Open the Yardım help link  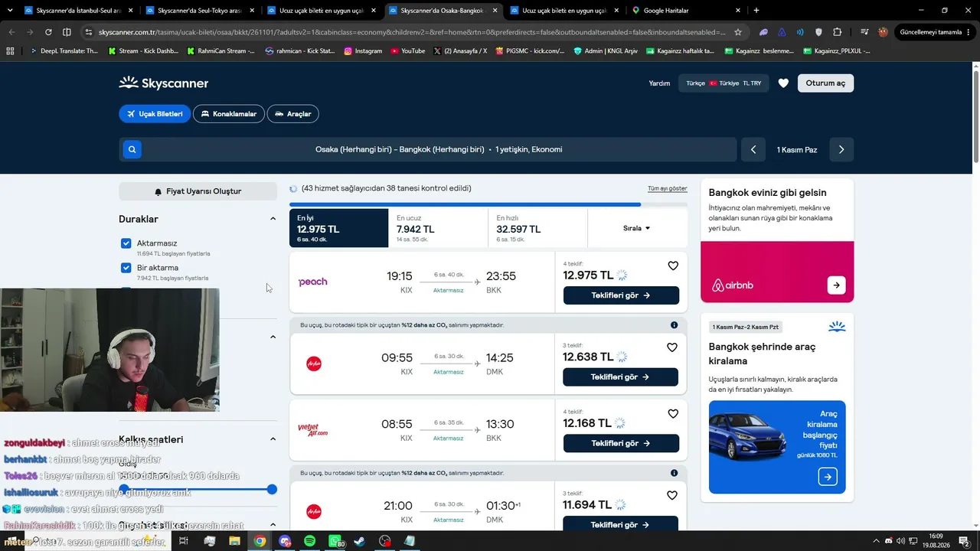[x=659, y=83]
